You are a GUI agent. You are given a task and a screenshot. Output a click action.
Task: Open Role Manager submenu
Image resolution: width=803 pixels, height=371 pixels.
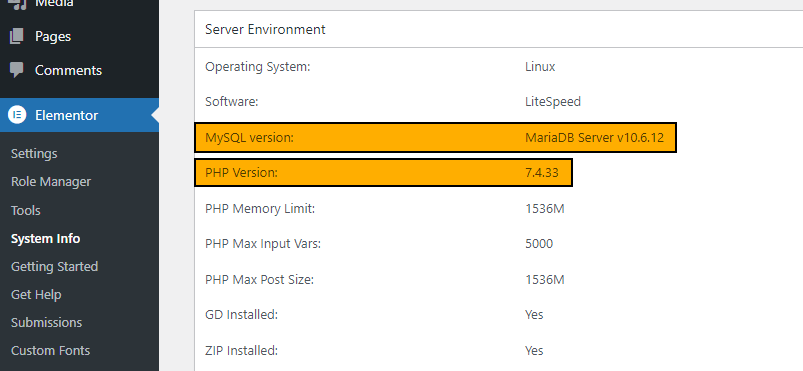[x=51, y=182]
